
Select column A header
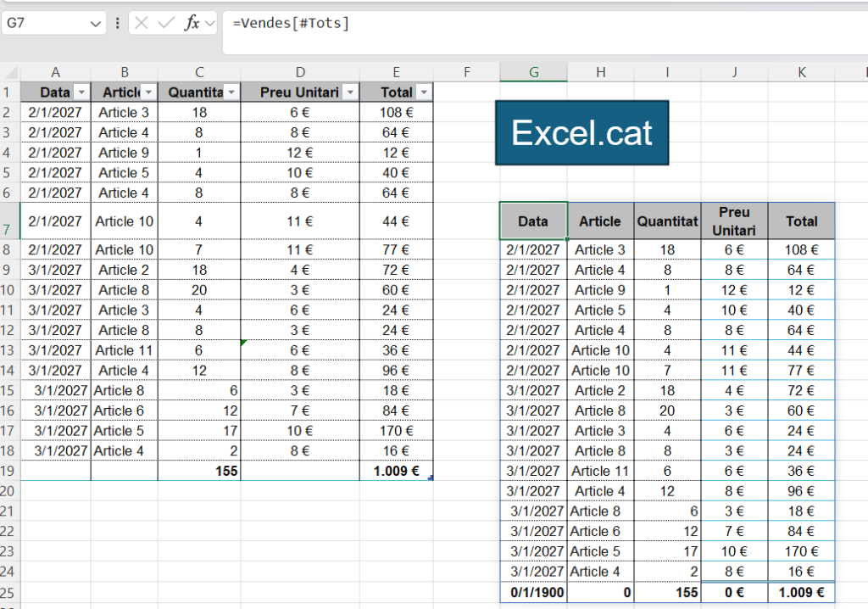55,73
